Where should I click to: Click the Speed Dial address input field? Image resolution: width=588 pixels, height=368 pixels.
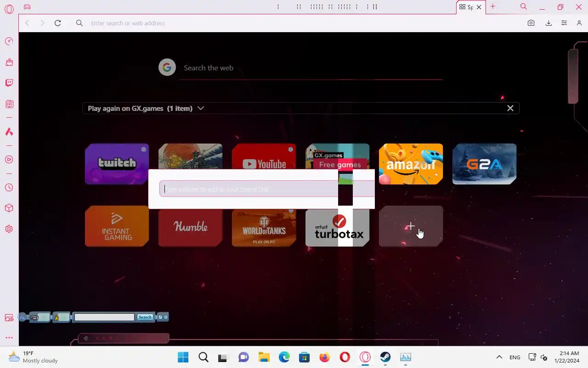click(x=267, y=189)
